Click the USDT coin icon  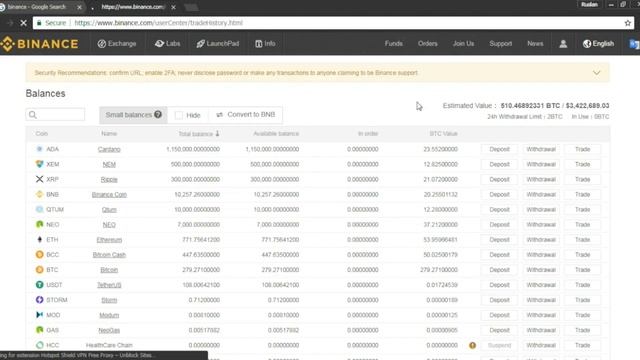click(40, 285)
